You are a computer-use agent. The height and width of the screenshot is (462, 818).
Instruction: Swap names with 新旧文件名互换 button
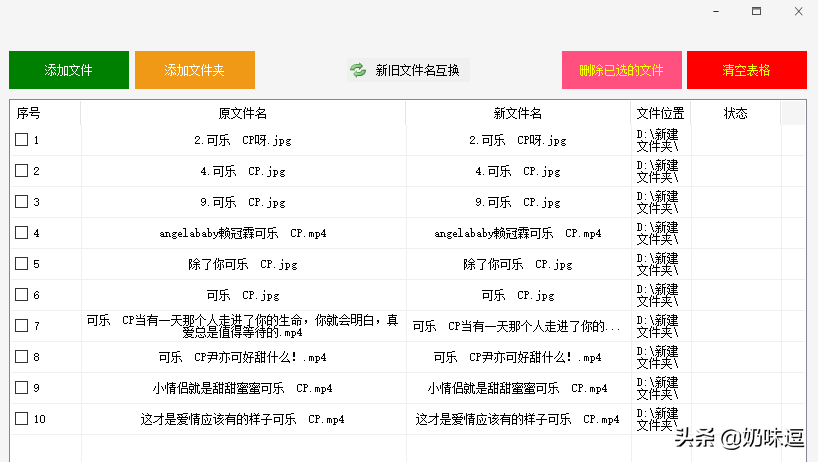pos(408,70)
